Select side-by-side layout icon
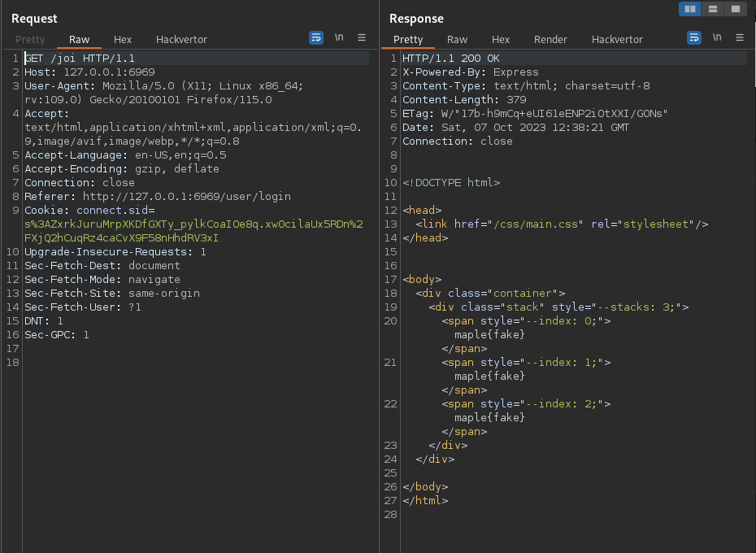 coord(690,9)
